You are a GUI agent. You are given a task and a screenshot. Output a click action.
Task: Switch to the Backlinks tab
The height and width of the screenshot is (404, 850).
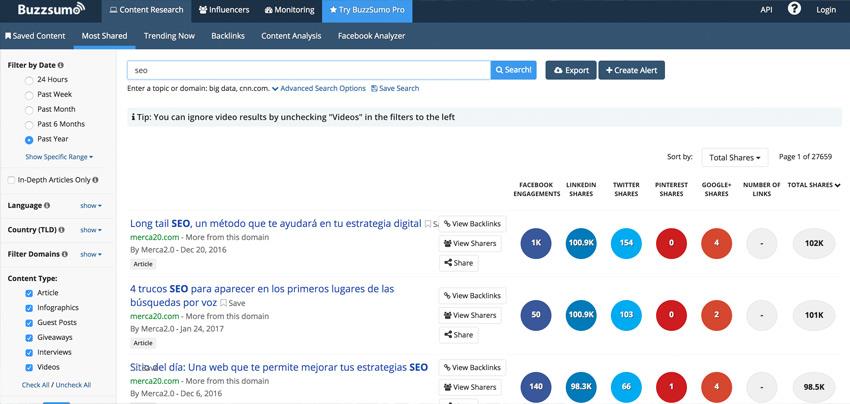coord(228,36)
